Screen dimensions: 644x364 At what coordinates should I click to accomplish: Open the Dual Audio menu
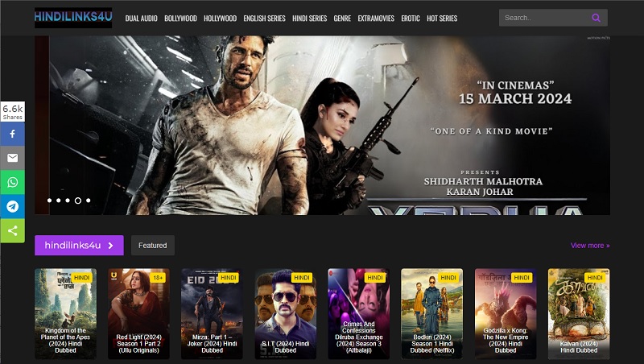(x=142, y=19)
